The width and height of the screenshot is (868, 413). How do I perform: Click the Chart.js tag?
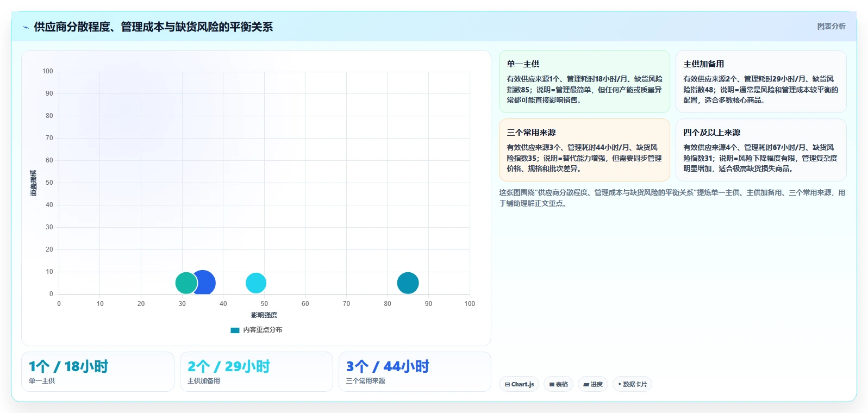(519, 384)
